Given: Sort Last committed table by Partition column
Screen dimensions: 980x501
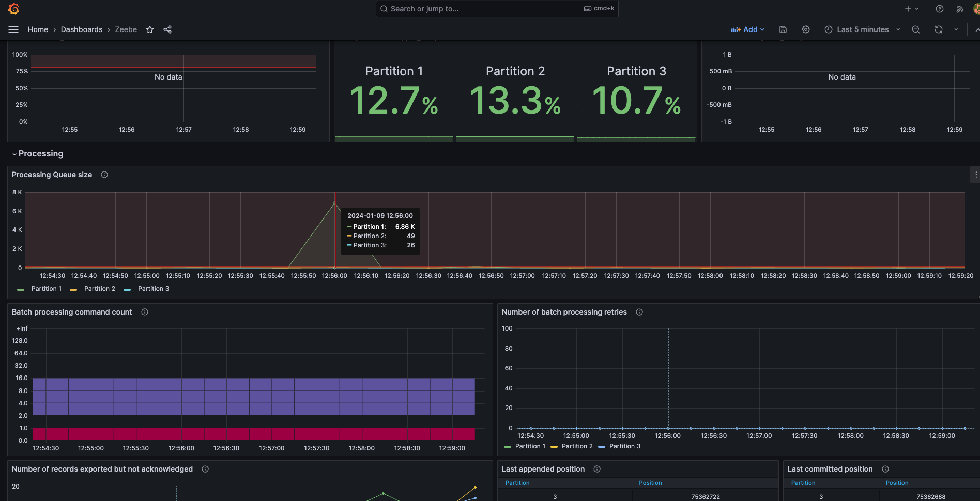Looking at the screenshot, I should click(x=803, y=483).
